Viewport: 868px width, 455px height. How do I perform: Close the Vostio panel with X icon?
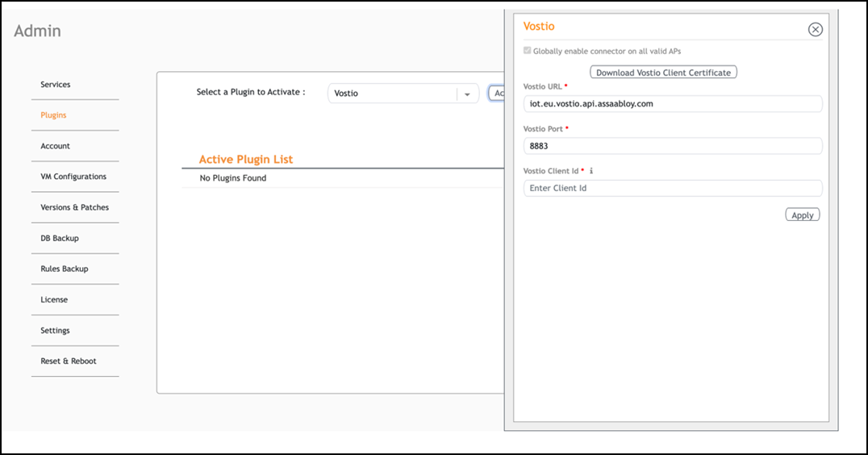[815, 29]
